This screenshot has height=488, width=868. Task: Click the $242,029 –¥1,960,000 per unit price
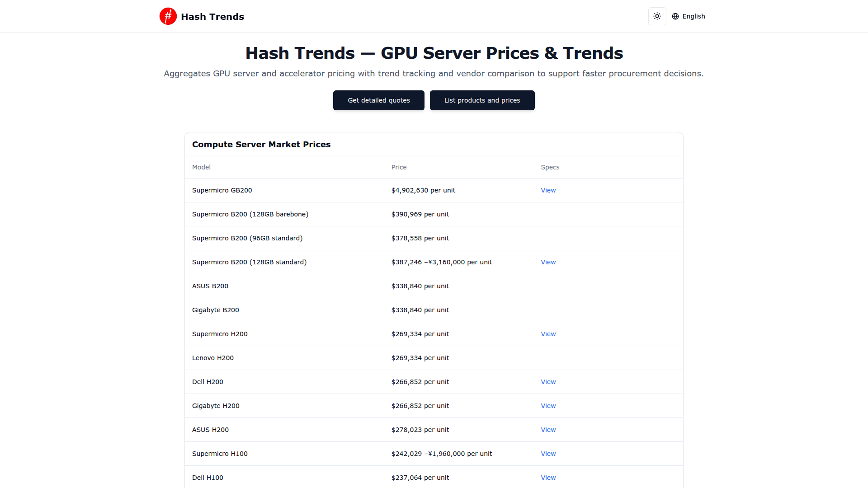(x=442, y=454)
